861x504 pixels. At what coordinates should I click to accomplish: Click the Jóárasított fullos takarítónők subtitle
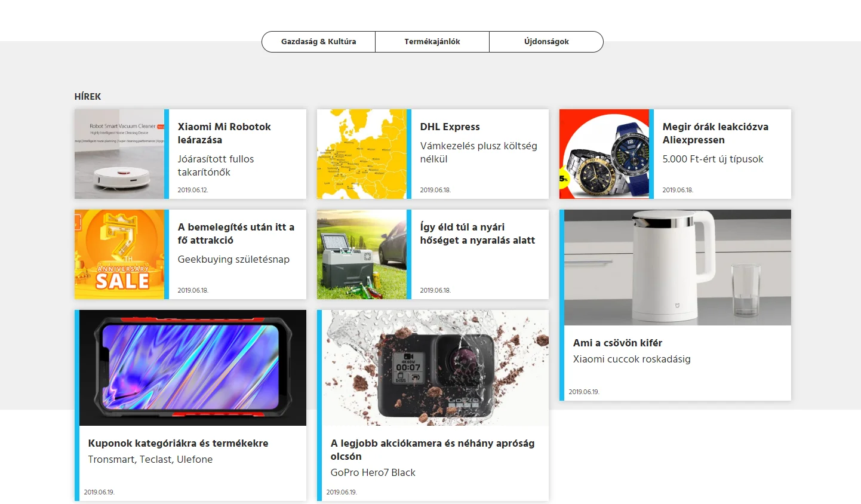[x=216, y=165]
